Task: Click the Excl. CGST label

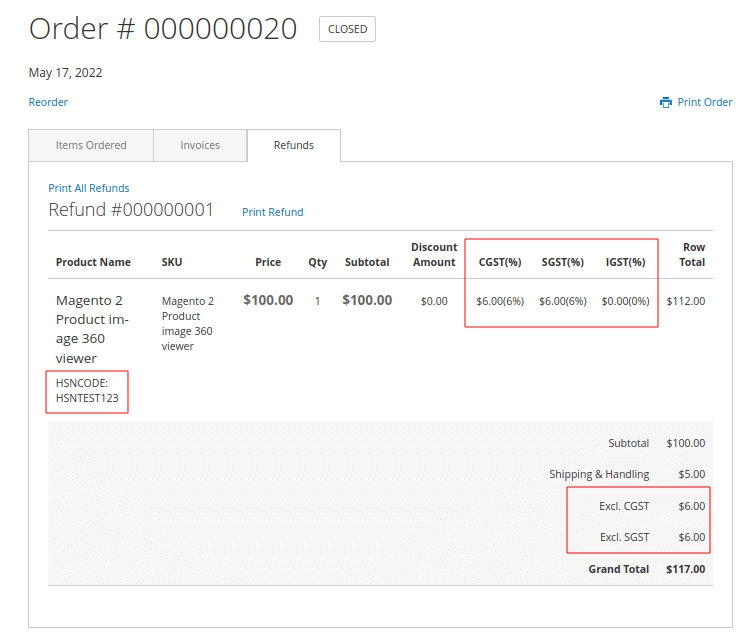Action: click(624, 506)
